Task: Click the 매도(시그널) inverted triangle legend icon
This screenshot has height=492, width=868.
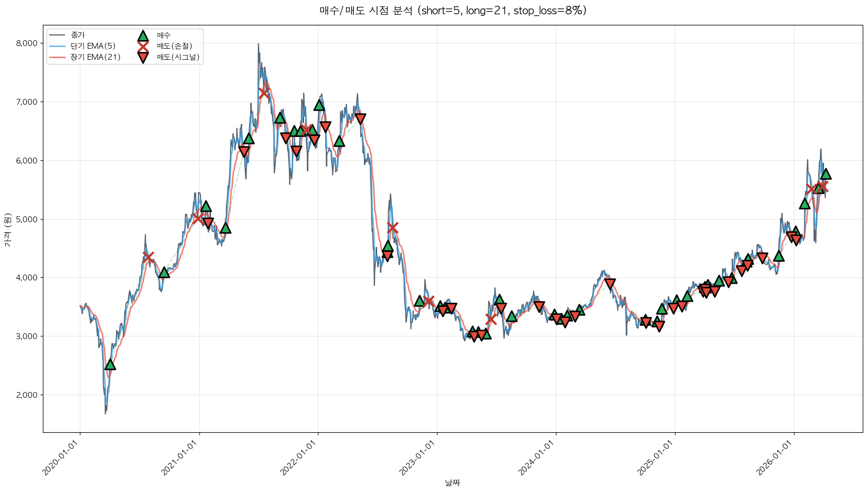Action: click(x=143, y=58)
